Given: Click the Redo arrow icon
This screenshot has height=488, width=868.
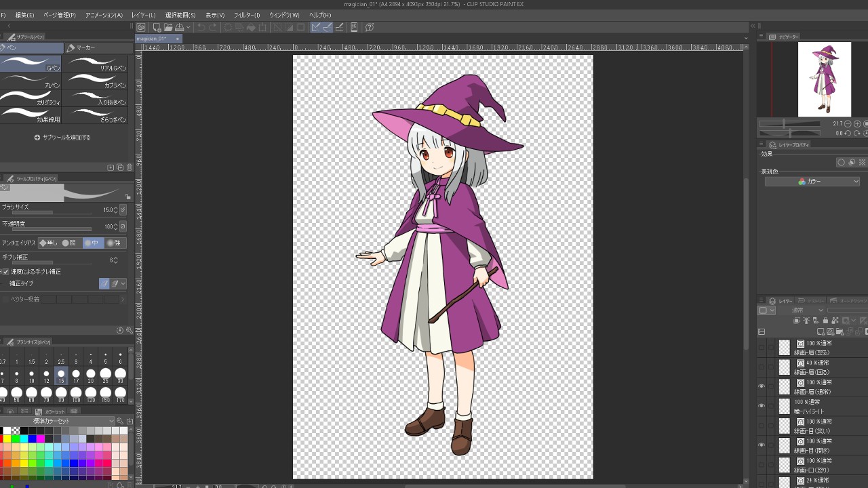Looking at the screenshot, I should pyautogui.click(x=213, y=28).
